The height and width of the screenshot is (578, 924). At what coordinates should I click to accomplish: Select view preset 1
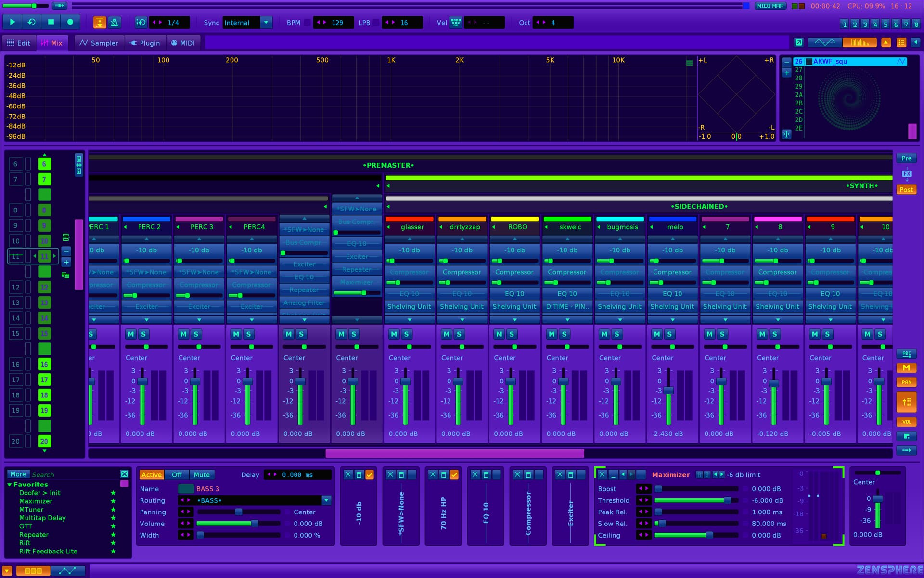pos(845,24)
